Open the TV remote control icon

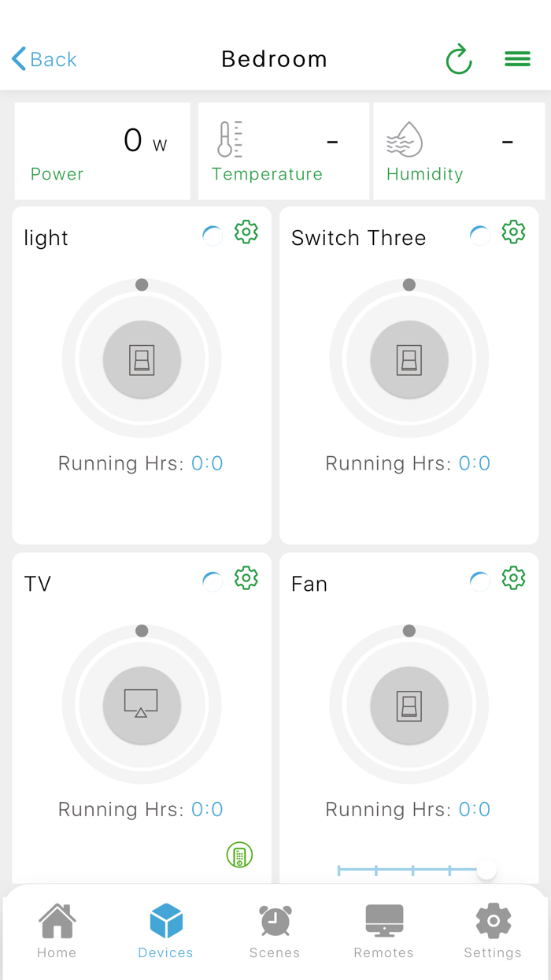(239, 854)
